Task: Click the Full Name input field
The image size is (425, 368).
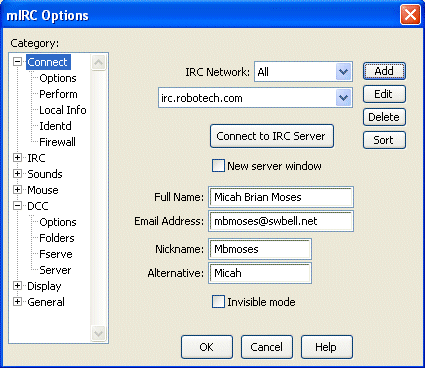Action: (x=281, y=197)
